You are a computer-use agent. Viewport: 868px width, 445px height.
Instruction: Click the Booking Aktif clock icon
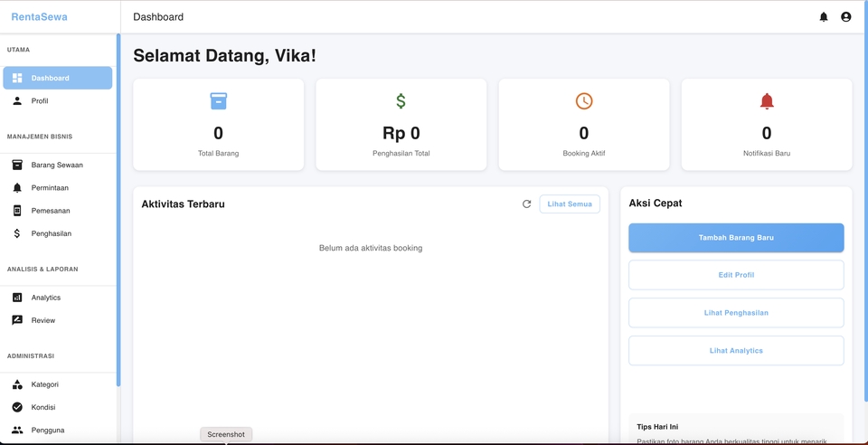[x=584, y=101]
